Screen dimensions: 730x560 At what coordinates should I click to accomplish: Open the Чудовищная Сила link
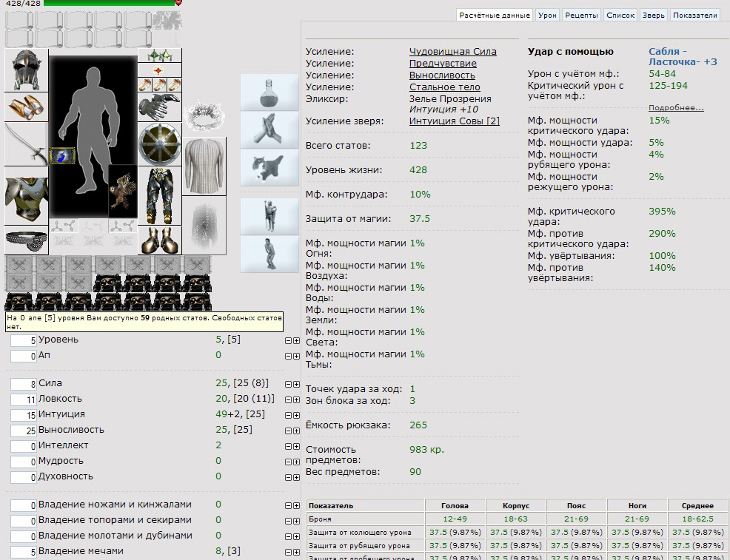[x=452, y=52]
